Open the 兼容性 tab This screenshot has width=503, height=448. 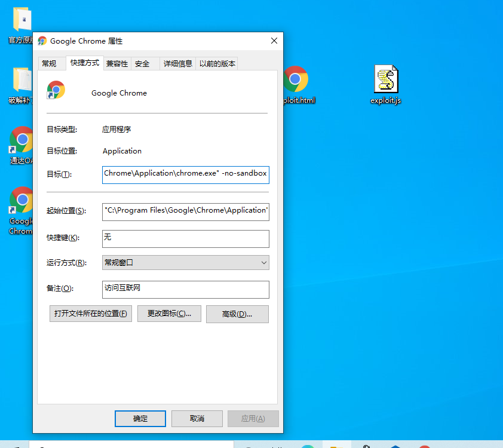pos(117,63)
